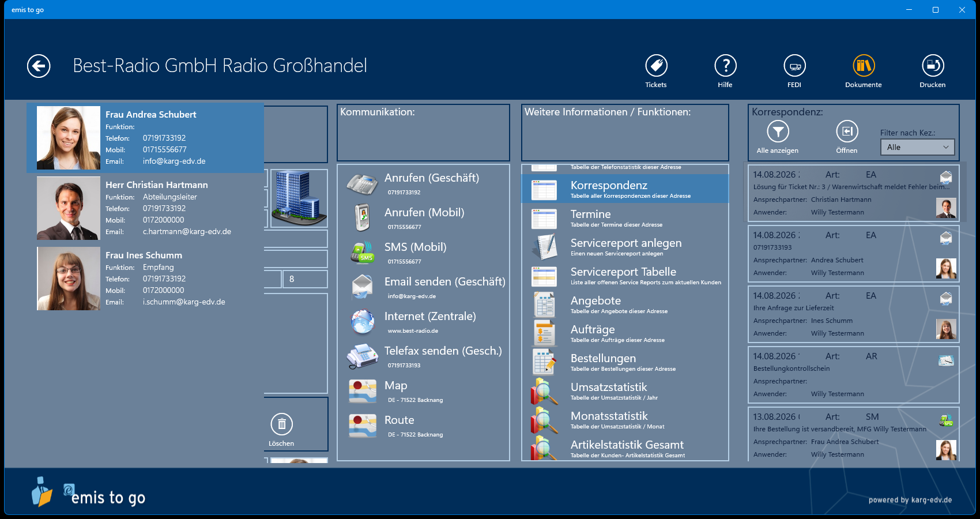
Task: Call the business number via Anrufen (Geschäft)
Action: click(423, 184)
